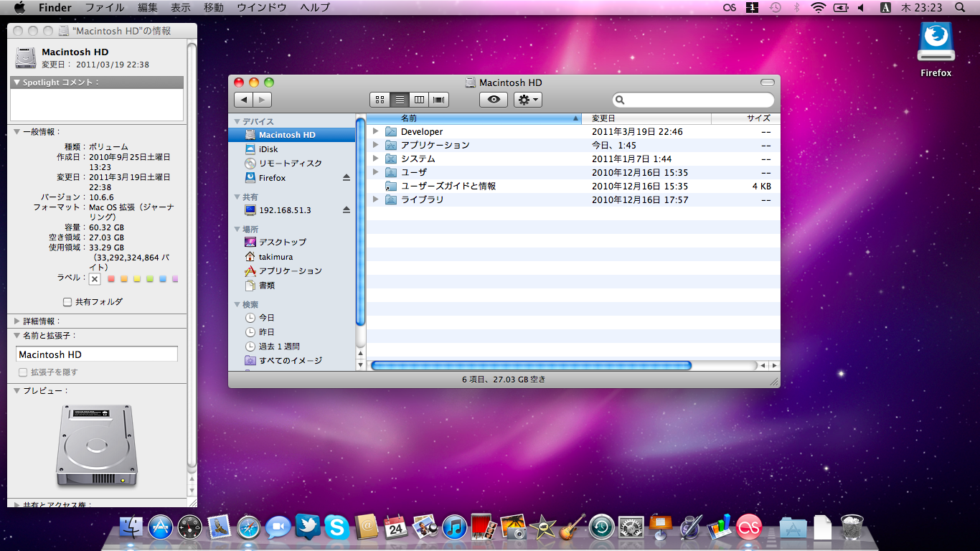
Task: Expand the ライブラリ folder row
Action: [x=375, y=199]
